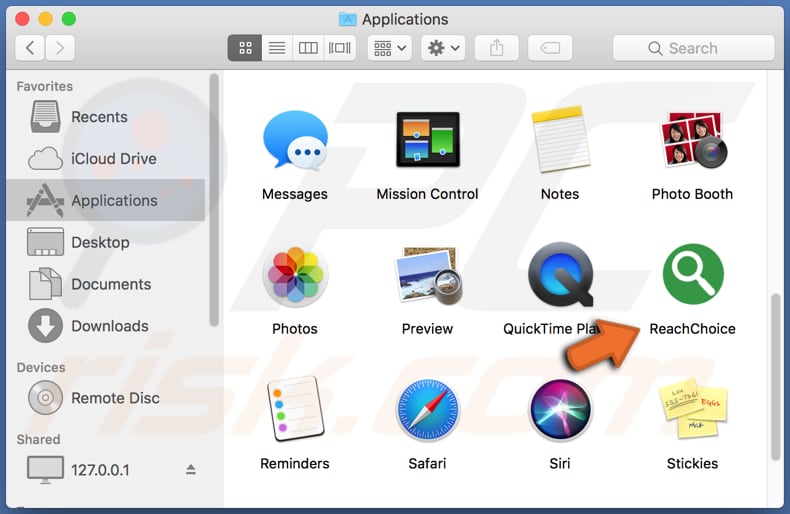Screen dimensions: 790x514
Task: Open the Safari app icon
Action: tap(428, 410)
